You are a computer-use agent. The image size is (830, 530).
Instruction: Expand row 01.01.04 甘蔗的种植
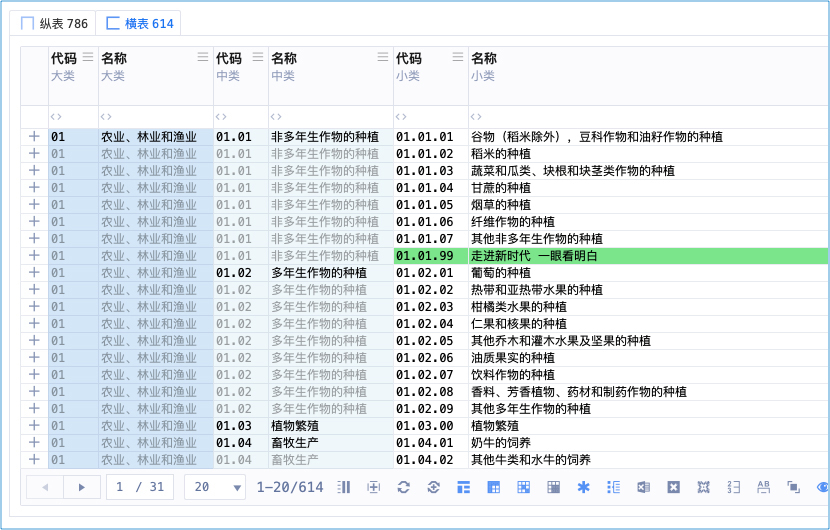(x=34, y=187)
